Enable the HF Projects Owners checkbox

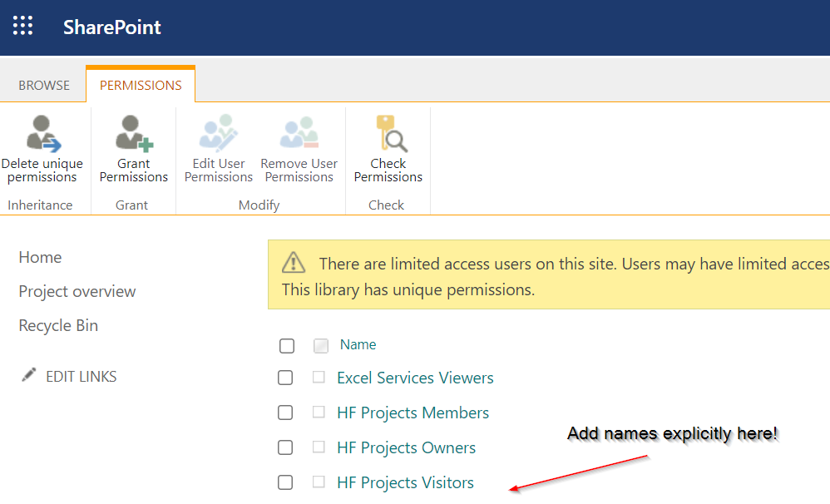285,447
